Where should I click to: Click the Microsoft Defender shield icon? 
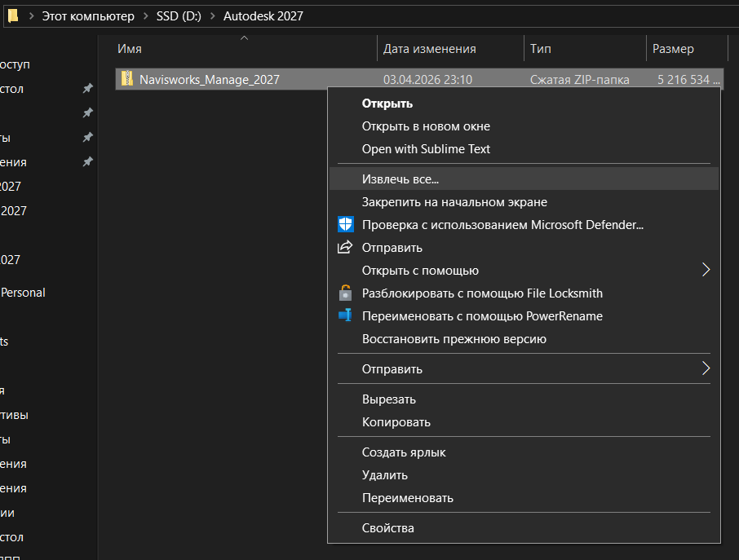coord(346,225)
